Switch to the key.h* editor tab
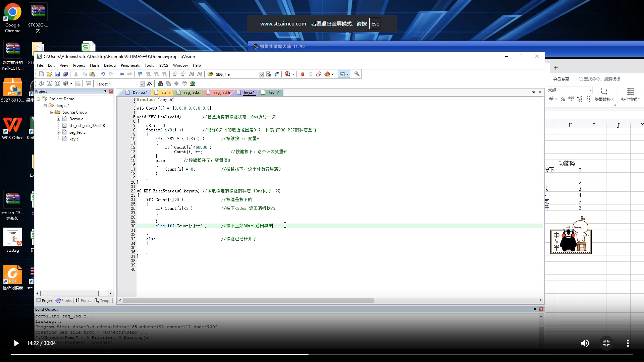This screenshot has width=644, height=362. 271,93
